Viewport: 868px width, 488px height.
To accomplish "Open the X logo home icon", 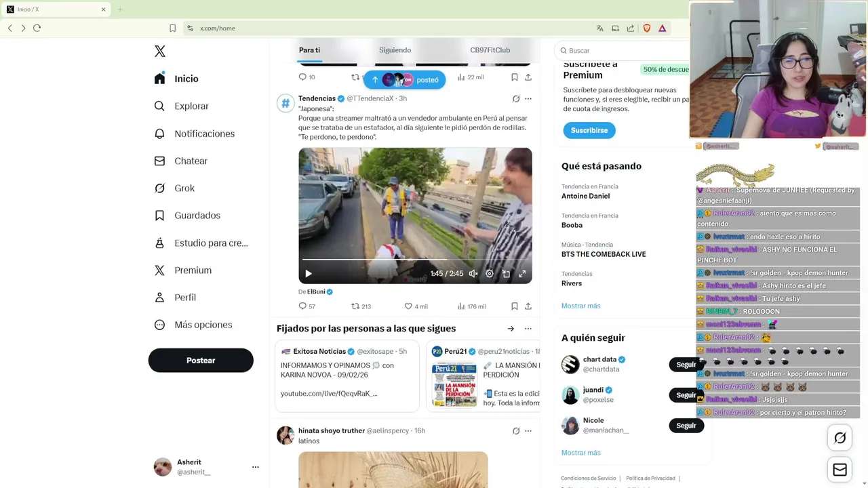I will 159,52.
